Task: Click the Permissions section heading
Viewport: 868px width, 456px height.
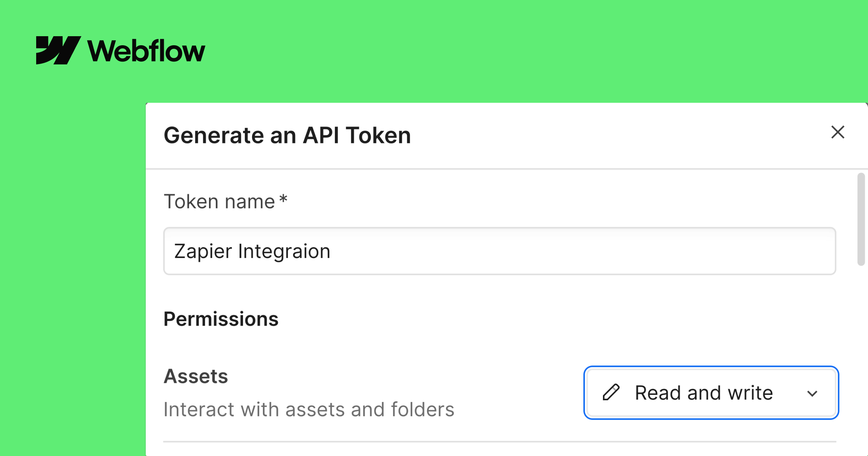Action: click(x=221, y=319)
